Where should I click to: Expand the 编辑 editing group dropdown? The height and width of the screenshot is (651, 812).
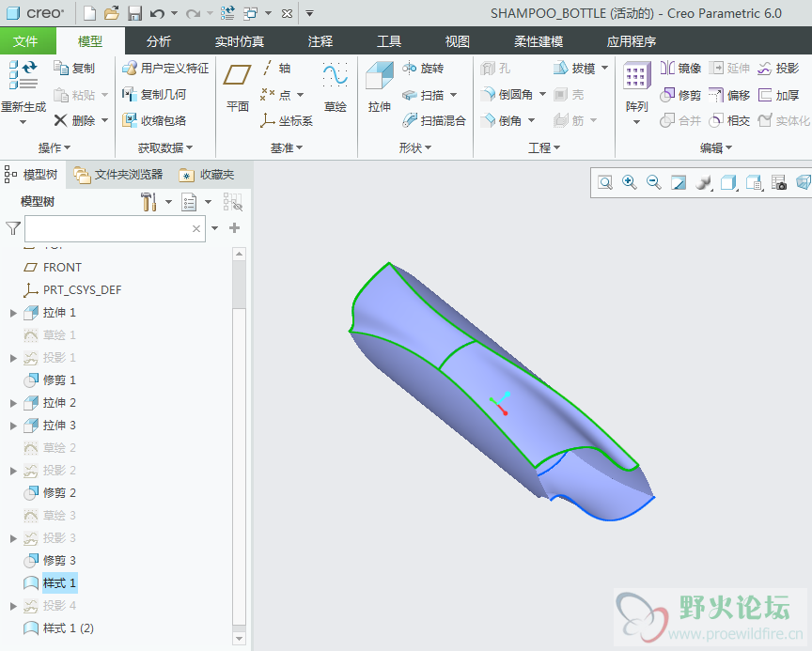click(716, 148)
